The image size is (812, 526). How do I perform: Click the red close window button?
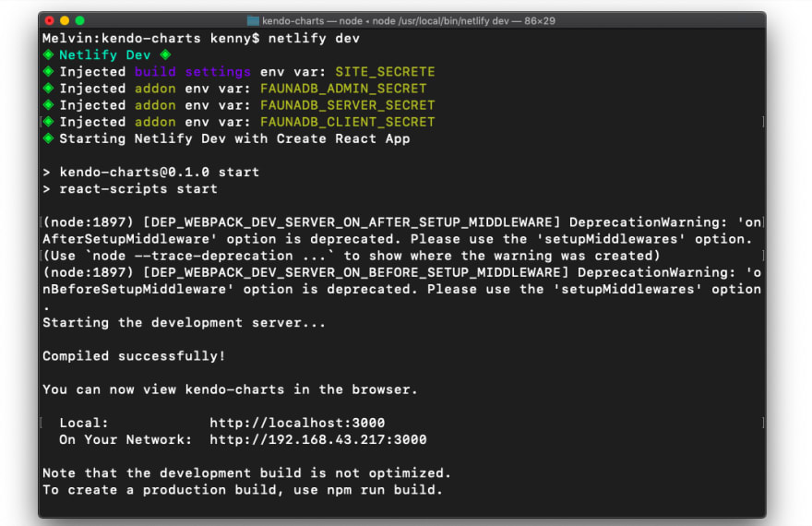49,20
